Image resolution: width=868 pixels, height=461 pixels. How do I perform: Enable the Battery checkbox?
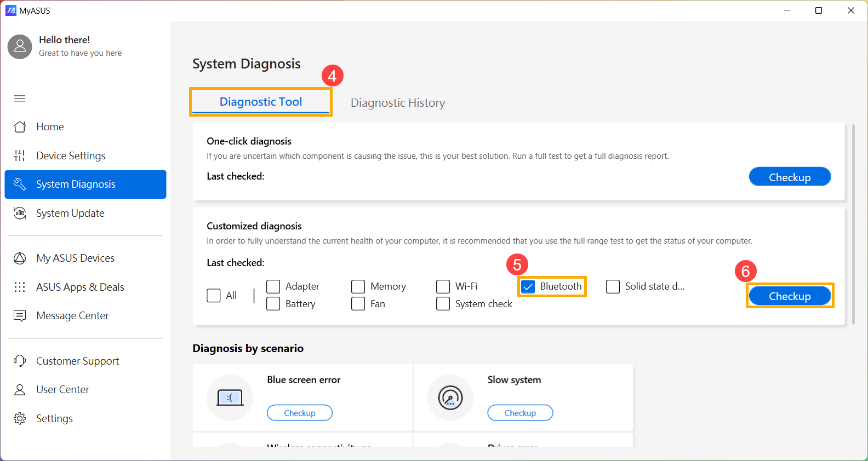coord(273,304)
